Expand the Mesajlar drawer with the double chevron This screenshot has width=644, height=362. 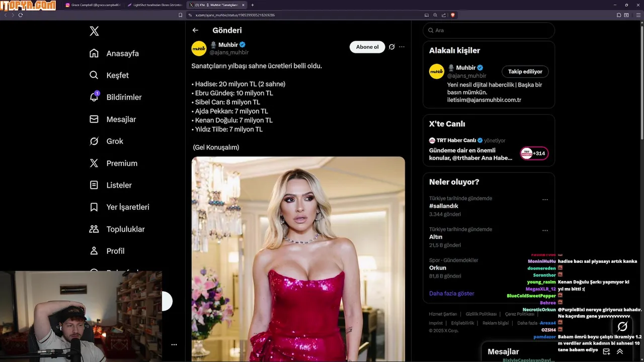coord(620,351)
